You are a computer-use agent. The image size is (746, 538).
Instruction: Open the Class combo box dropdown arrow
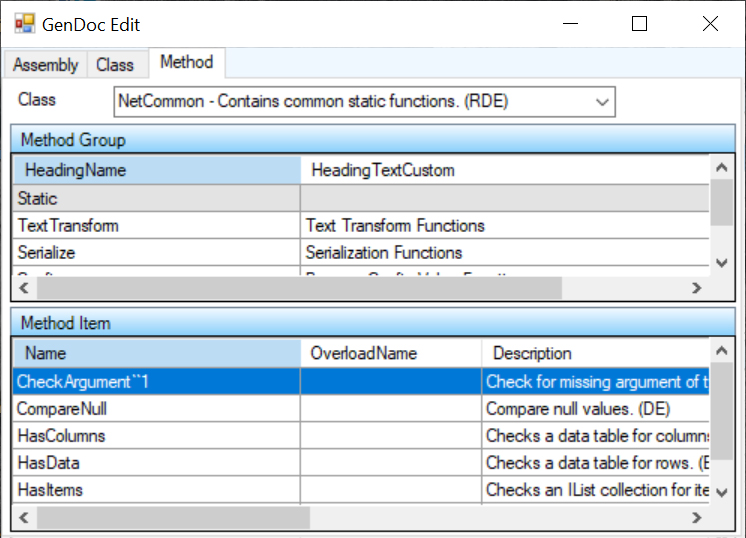(602, 102)
